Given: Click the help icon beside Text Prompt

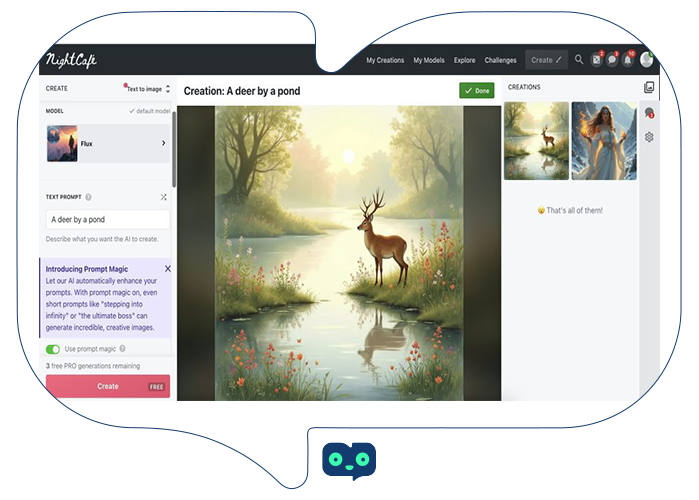Looking at the screenshot, I should [89, 197].
